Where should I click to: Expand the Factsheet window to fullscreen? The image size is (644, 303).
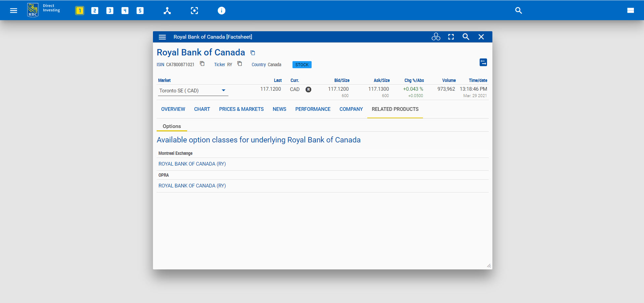tap(451, 37)
